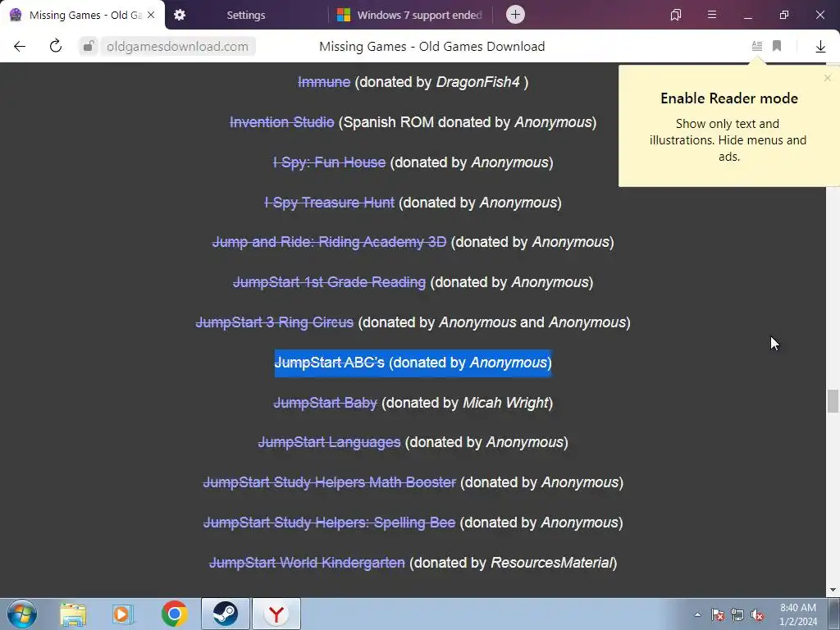
Task: Click the settings gear tab icon
Action: pos(180,15)
